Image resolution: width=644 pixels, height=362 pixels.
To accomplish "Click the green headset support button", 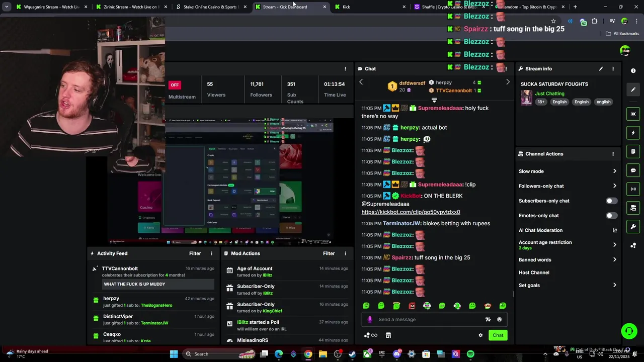I will [629, 331].
